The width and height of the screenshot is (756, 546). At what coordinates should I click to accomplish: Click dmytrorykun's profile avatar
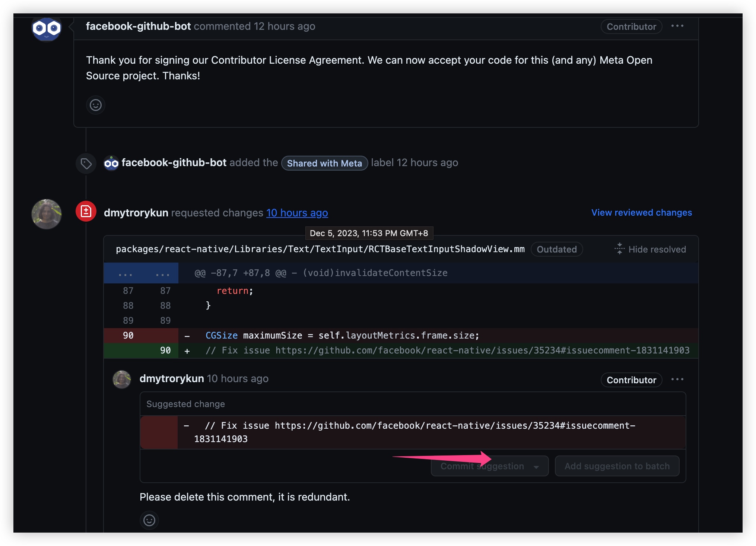pos(46,214)
